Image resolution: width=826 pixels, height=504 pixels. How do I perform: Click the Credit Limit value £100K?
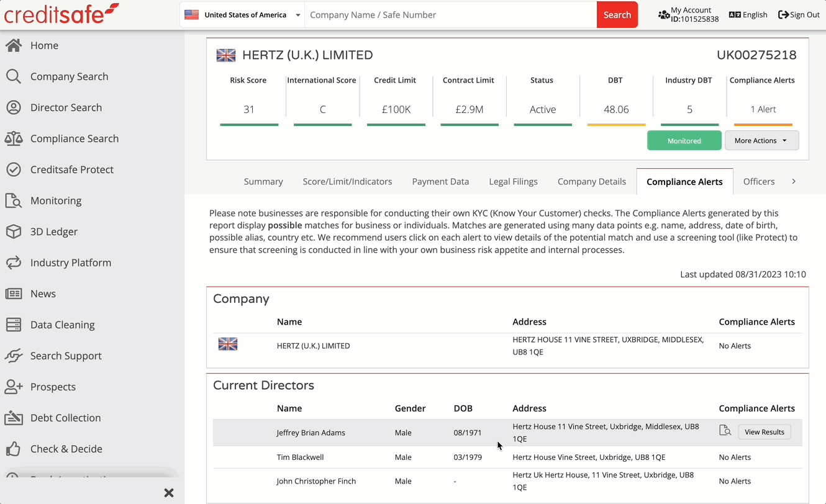click(396, 109)
